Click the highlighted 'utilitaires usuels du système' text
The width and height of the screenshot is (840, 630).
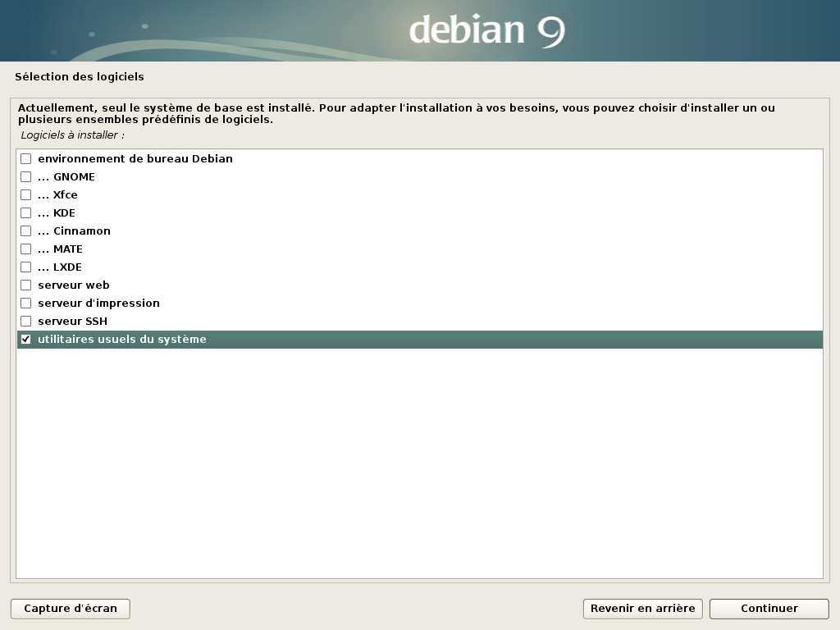point(121,340)
